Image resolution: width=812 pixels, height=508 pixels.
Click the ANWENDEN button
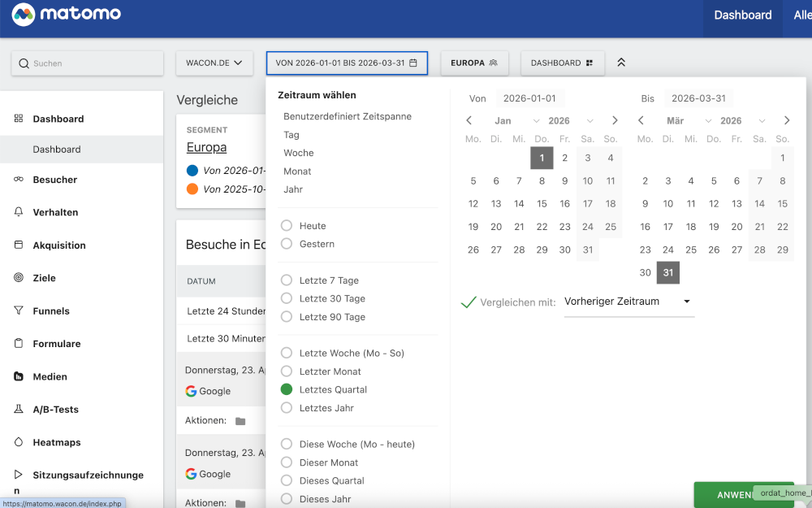pyautogui.click(x=743, y=494)
